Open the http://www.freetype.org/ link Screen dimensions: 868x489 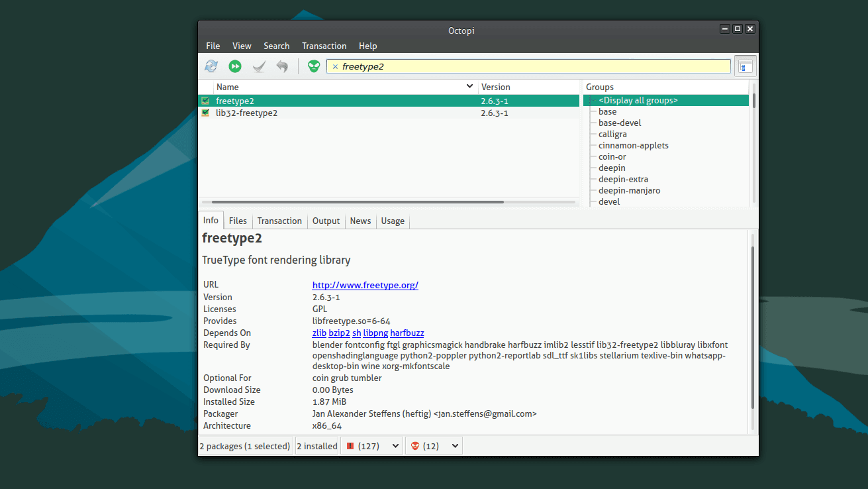click(365, 285)
